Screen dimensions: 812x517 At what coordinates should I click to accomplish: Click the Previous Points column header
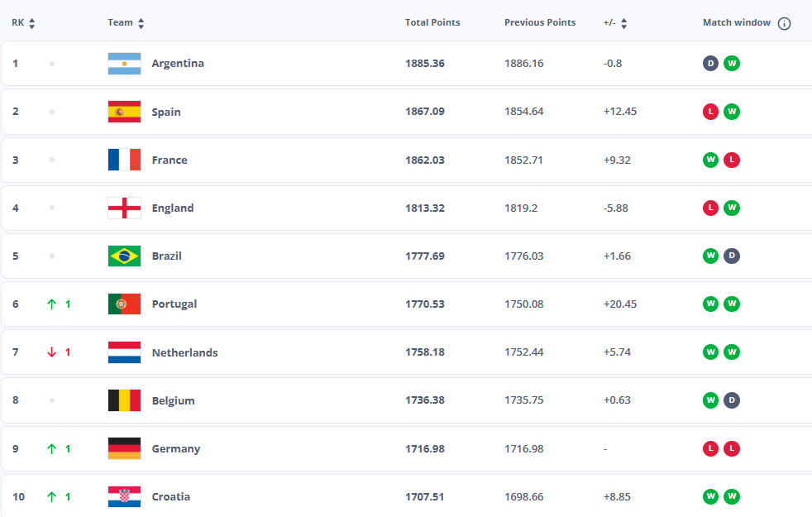click(x=540, y=22)
